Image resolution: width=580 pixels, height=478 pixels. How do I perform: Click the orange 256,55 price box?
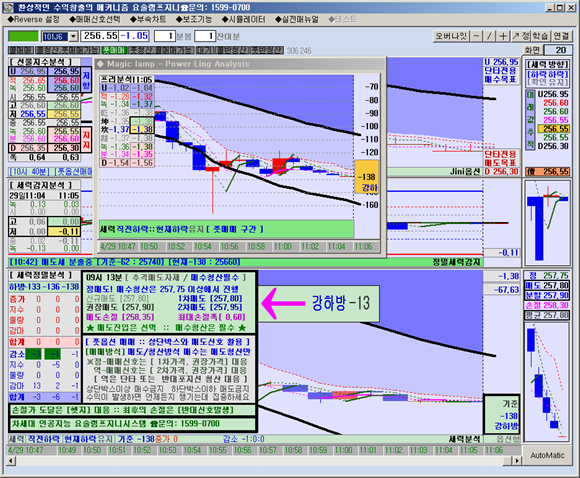(547, 172)
